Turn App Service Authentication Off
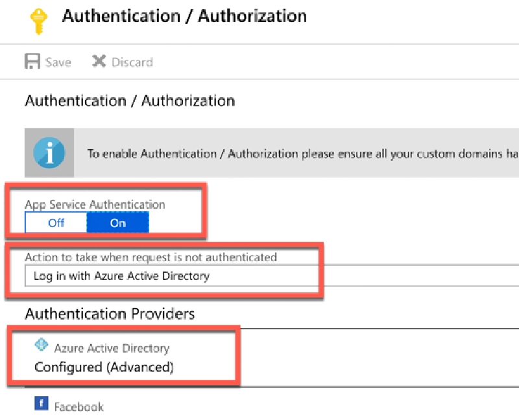Image resolution: width=519 pixels, height=420 pixels. pyautogui.click(x=55, y=222)
